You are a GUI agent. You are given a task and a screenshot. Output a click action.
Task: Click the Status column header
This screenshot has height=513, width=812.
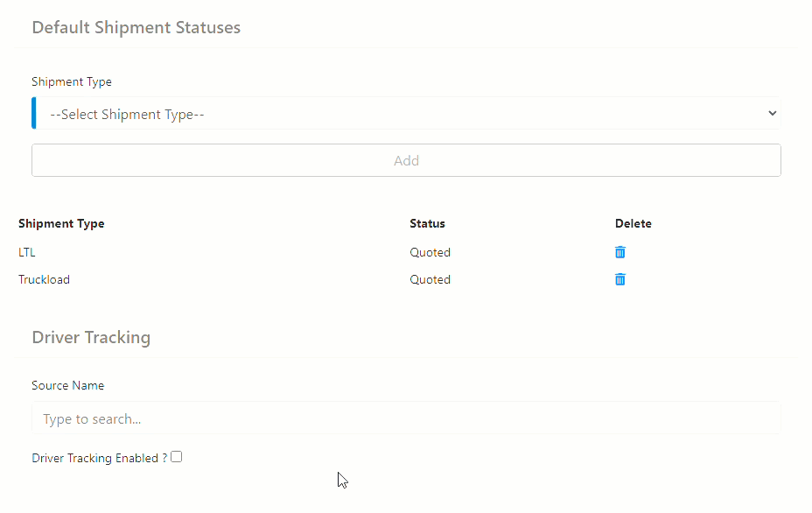tap(427, 223)
